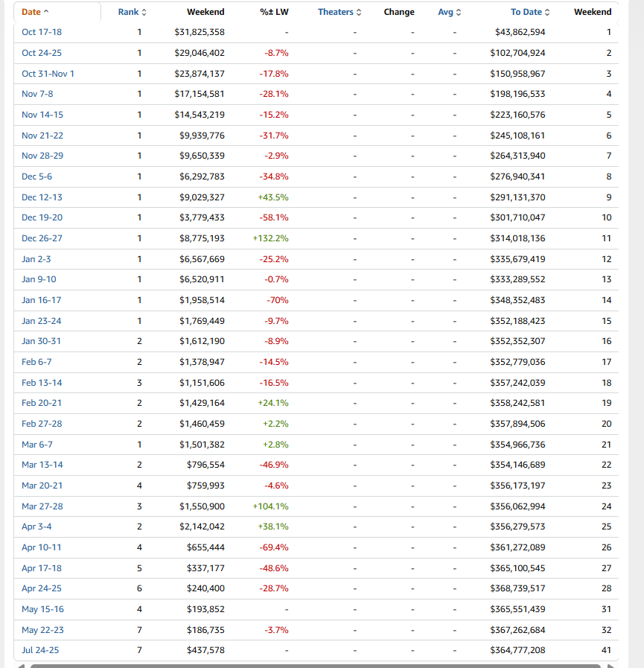Open the Jan 2-3 weekend link
This screenshot has width=644, height=668.
[x=36, y=259]
